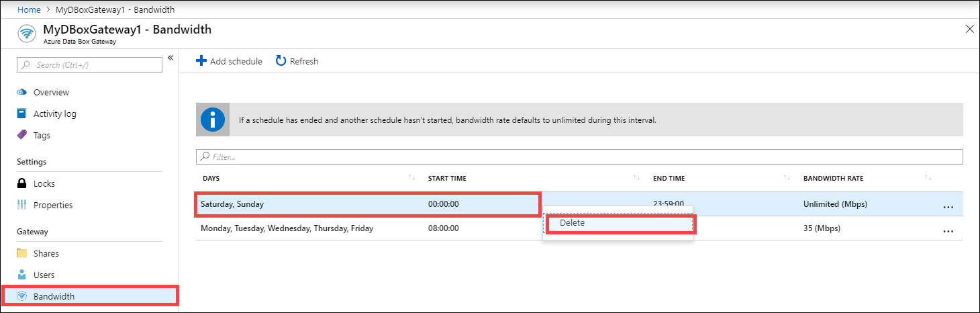Click the blue info icon in banner

point(213,120)
